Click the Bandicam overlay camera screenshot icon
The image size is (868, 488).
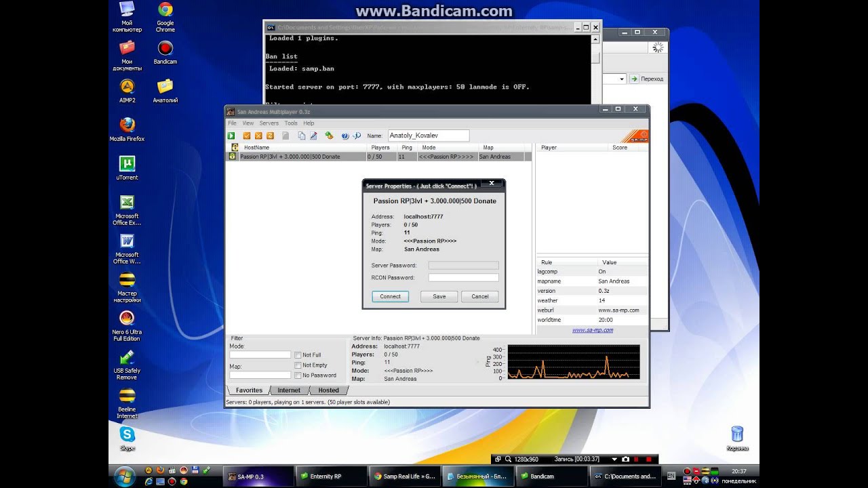point(625,460)
